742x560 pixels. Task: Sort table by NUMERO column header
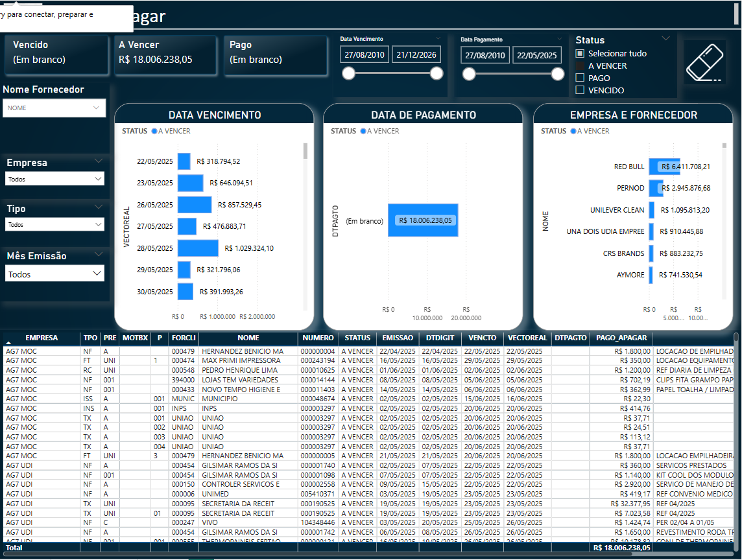[x=318, y=338]
